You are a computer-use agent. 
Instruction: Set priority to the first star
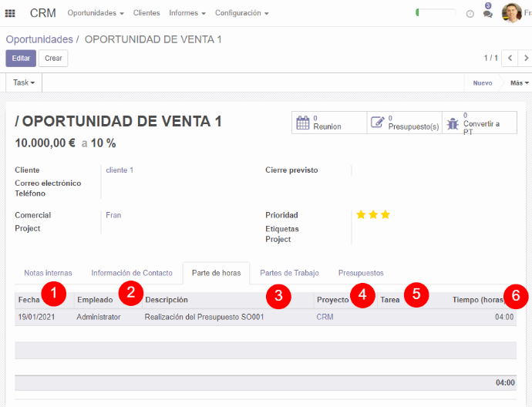[x=360, y=215]
